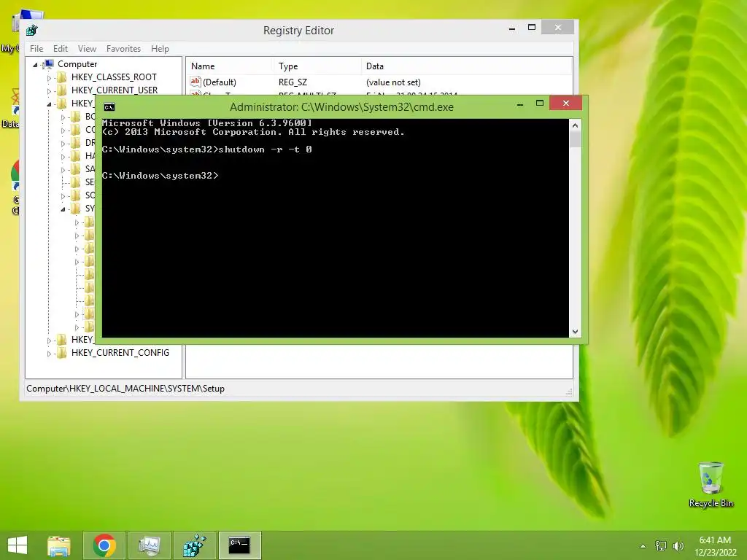Switch to Command Prompt taskbar icon
Image resolution: width=747 pixels, height=560 pixels.
(239, 545)
